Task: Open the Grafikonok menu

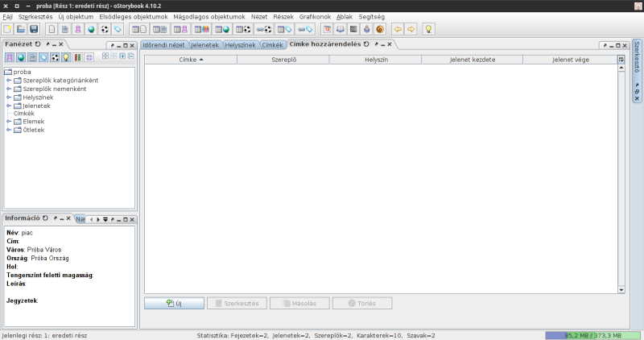Action: [315, 16]
